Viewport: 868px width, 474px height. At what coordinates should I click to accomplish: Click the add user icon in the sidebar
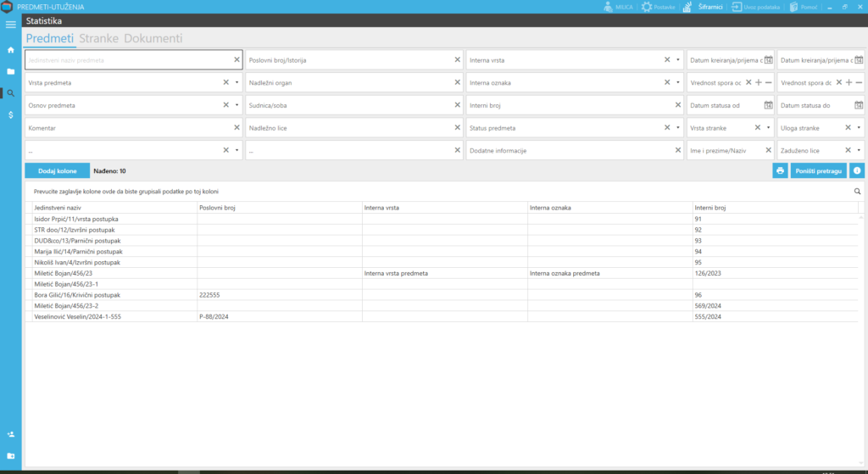(11, 434)
